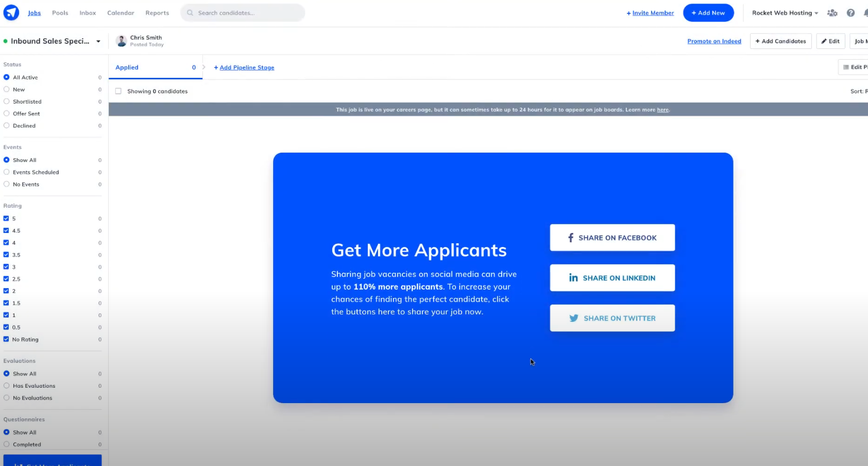Click the app logo top left

11,12
